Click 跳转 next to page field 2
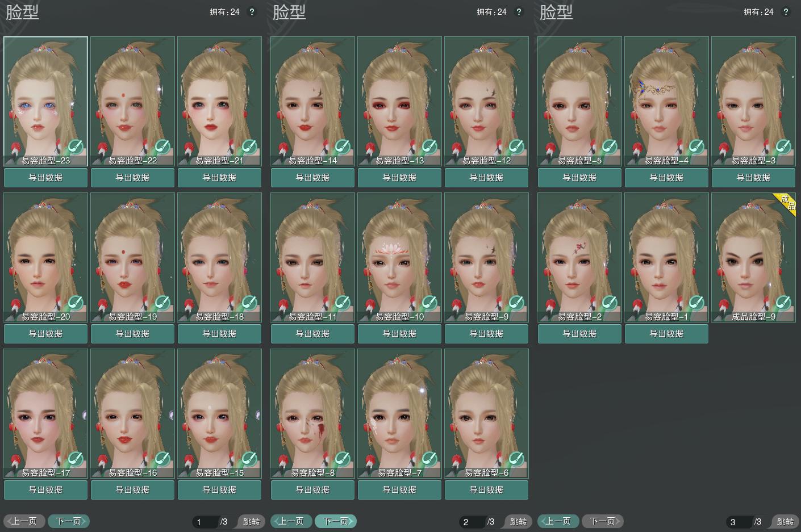This screenshot has height=532, width=801. point(518,522)
